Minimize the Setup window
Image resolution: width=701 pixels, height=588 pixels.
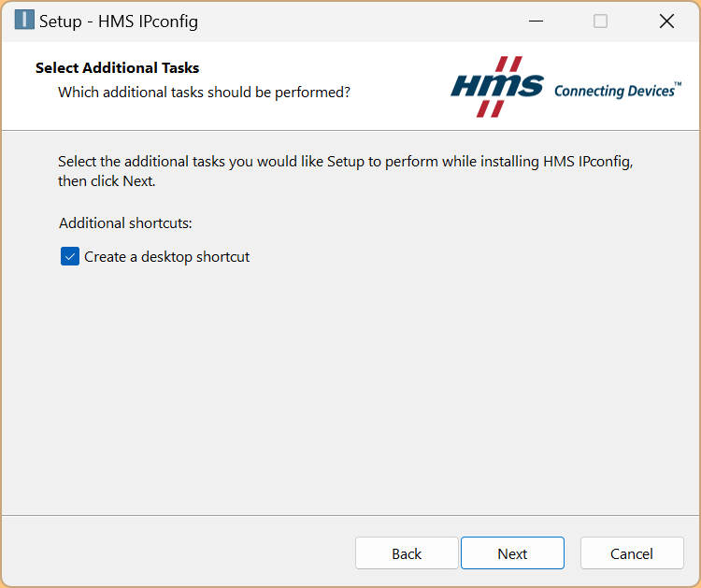(x=536, y=21)
